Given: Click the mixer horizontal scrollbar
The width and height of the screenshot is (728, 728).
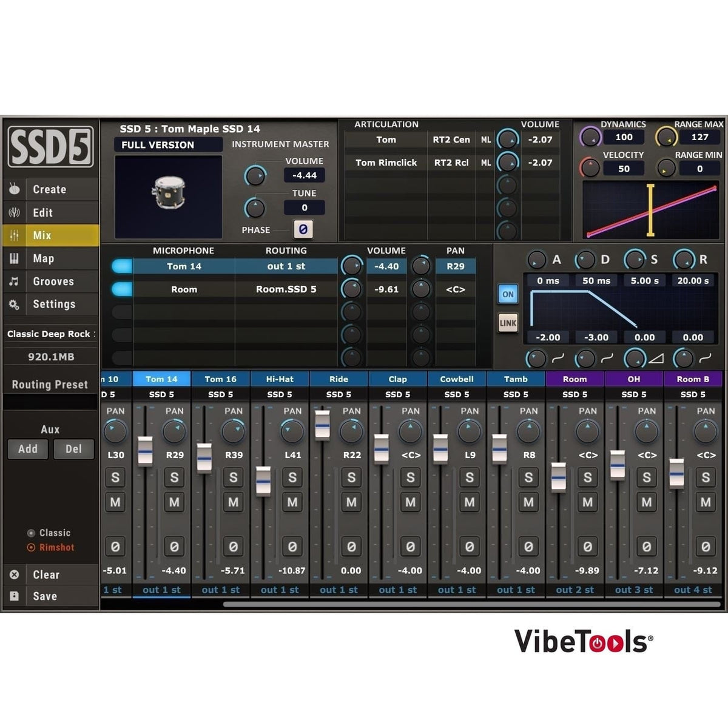Looking at the screenshot, I should click(x=472, y=604).
